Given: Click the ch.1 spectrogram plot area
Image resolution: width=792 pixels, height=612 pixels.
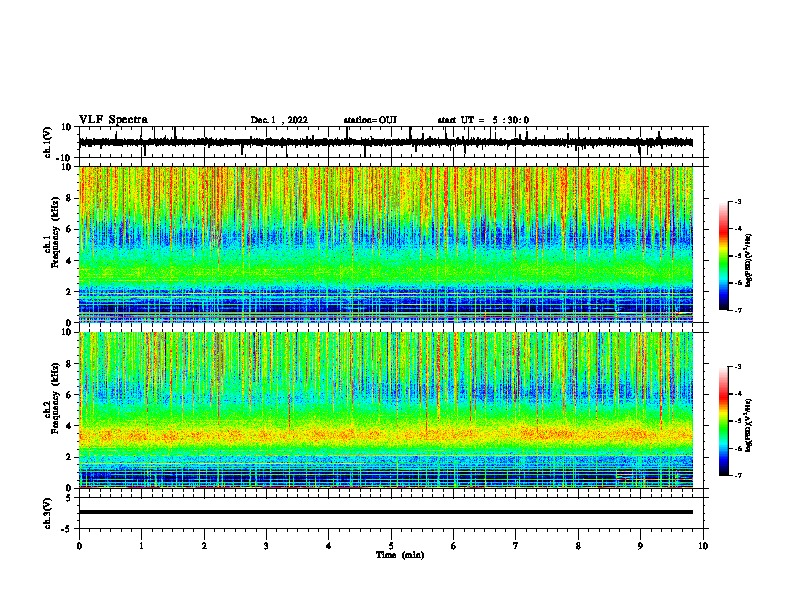Looking at the screenshot, I should [x=386, y=244].
